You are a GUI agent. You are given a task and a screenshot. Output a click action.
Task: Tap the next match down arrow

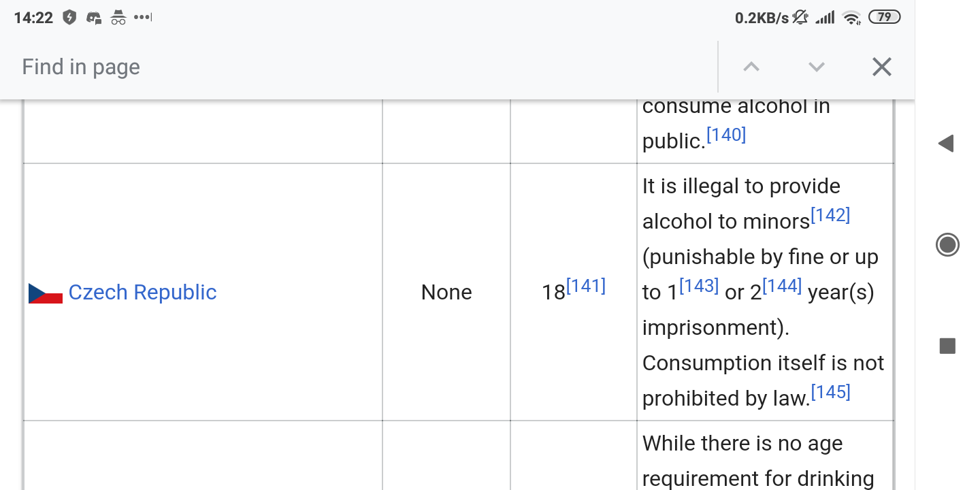click(x=816, y=67)
